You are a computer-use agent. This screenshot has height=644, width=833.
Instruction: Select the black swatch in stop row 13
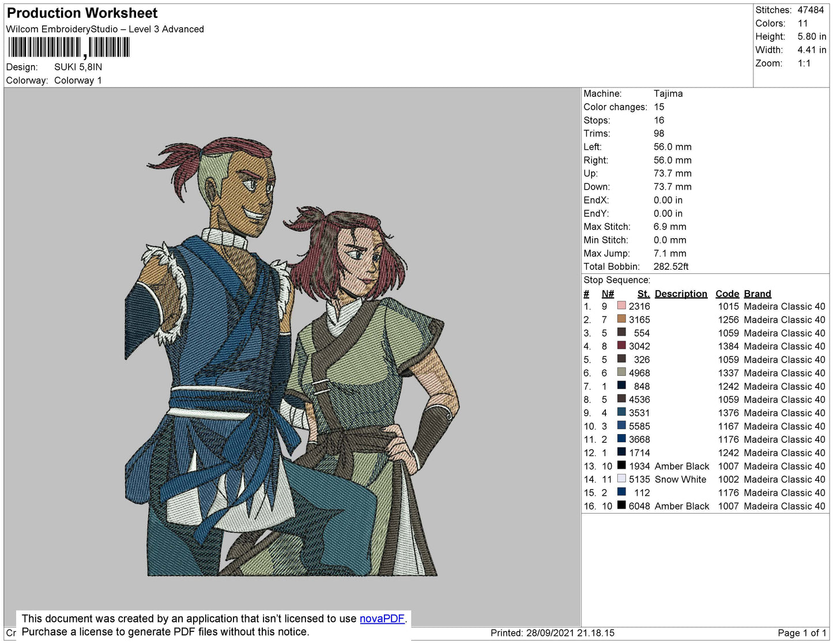(621, 466)
